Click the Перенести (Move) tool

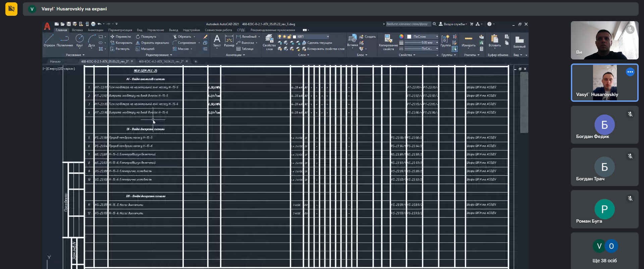[x=120, y=37]
